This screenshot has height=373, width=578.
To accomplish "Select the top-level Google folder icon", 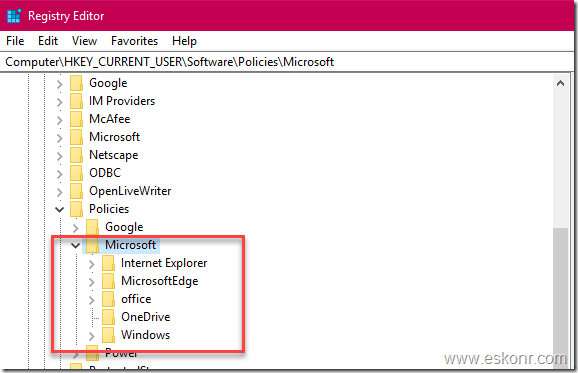I will 76,83.
